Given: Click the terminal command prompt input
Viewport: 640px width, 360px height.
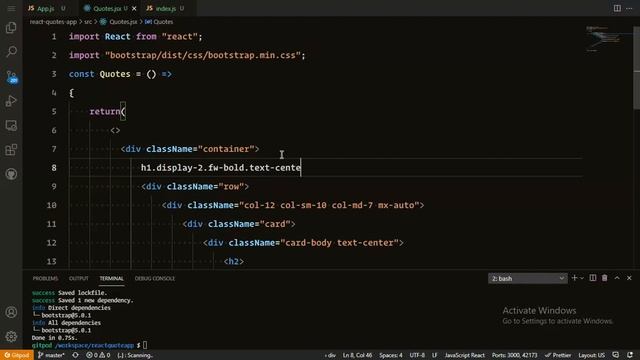Looking at the screenshot, I should (145, 345).
